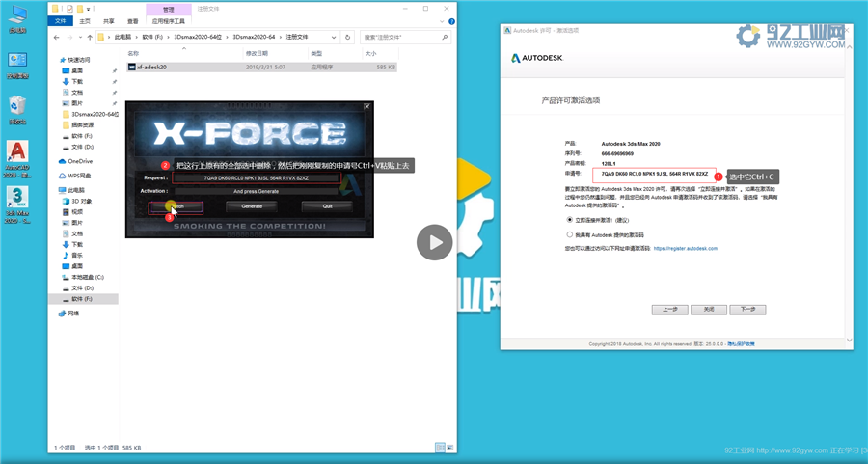The image size is (868, 464).
Task: Click chevron after 软件 (F:) in address path
Action: [x=170, y=37]
